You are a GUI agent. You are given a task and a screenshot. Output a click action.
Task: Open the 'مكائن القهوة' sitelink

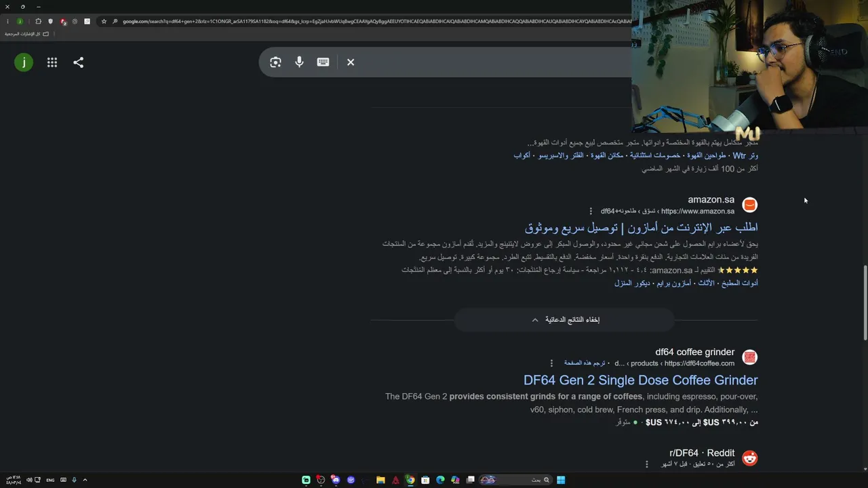[606, 156]
